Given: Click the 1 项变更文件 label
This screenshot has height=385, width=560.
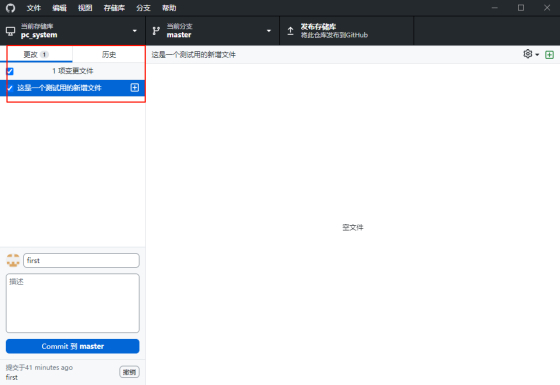Looking at the screenshot, I should tap(72, 71).
